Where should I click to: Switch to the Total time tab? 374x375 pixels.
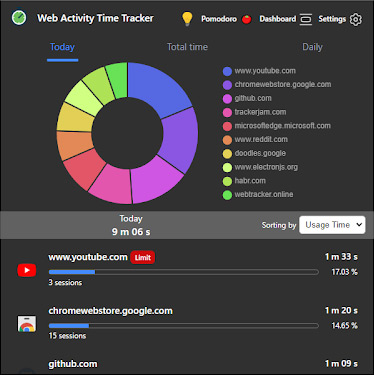pos(187,47)
